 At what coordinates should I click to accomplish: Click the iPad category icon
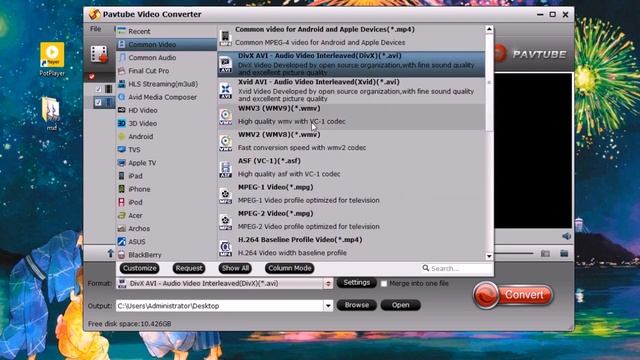click(x=122, y=176)
